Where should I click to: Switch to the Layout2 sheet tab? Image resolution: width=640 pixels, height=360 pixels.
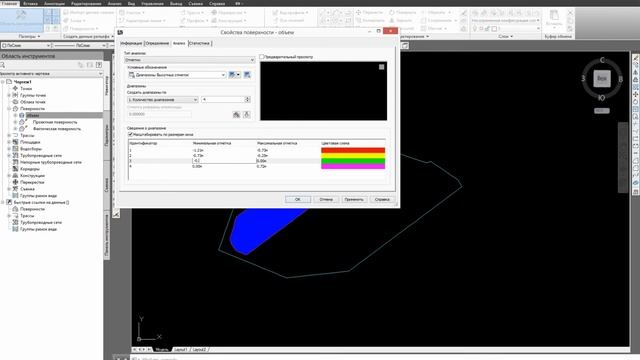pos(199,350)
